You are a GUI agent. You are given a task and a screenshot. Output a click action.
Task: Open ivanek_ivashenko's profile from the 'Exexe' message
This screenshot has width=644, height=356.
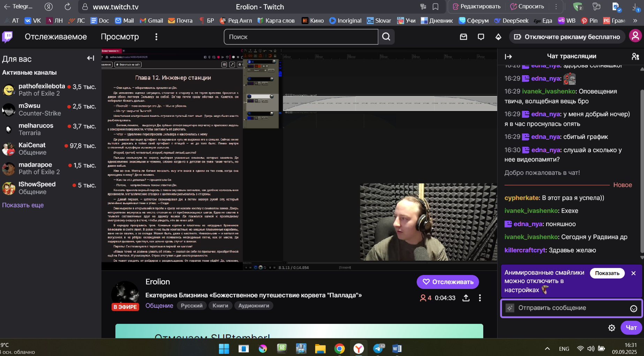coord(531,211)
